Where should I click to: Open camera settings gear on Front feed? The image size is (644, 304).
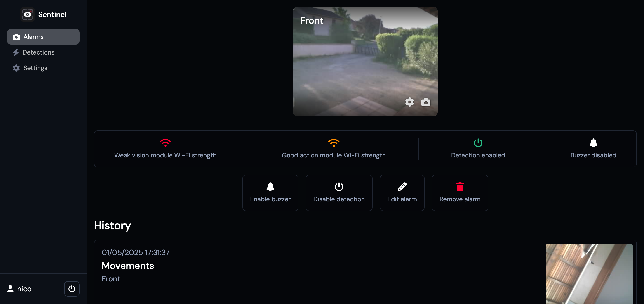coord(409,102)
